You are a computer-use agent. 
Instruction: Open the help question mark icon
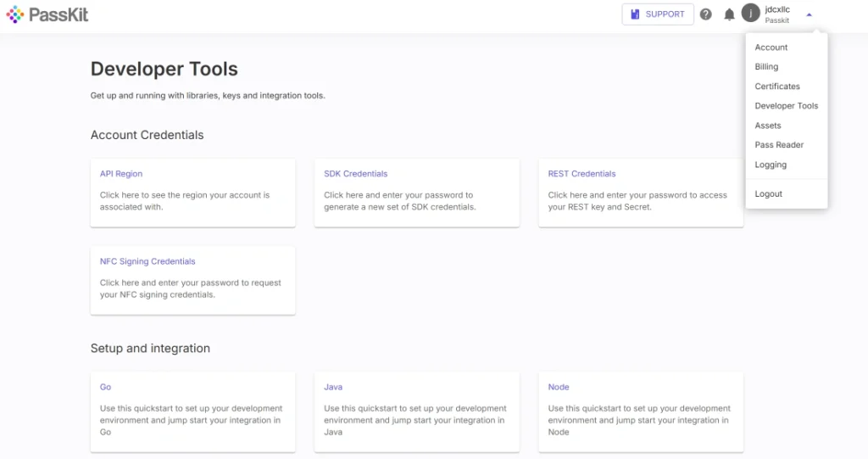click(705, 14)
